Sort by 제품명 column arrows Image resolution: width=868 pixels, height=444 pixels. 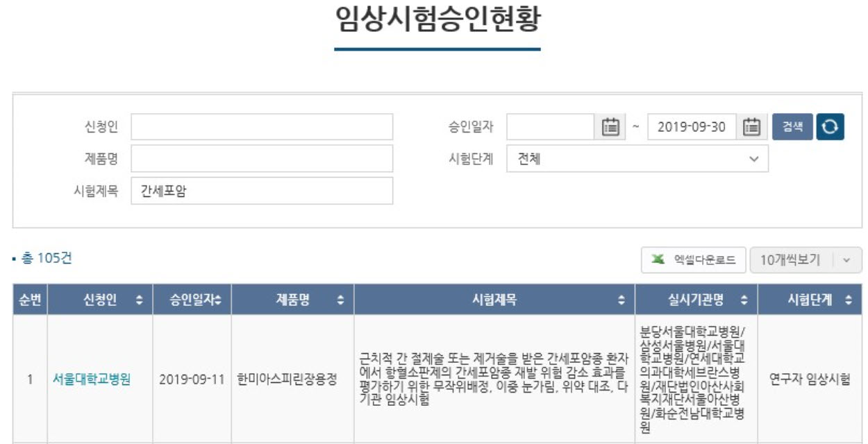click(x=340, y=300)
